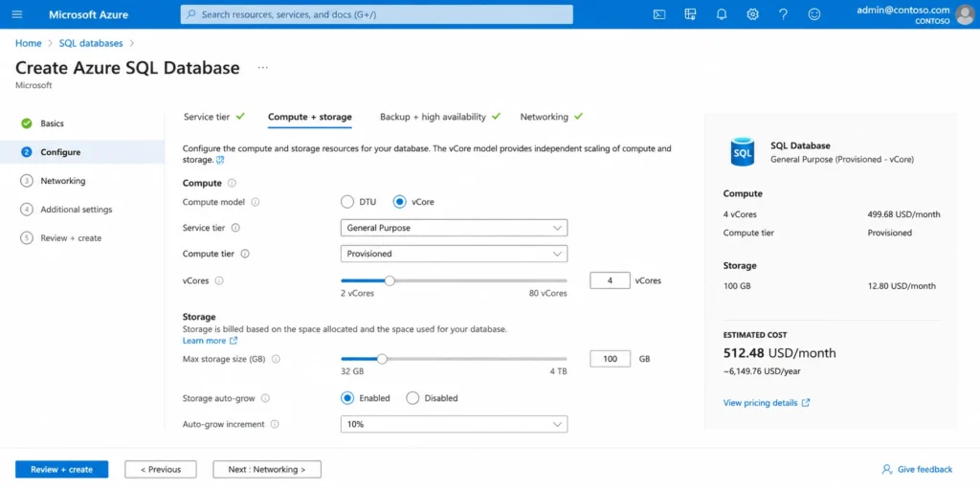
Task: Expand the Auto-grow increment 10% dropdown
Action: click(x=454, y=424)
